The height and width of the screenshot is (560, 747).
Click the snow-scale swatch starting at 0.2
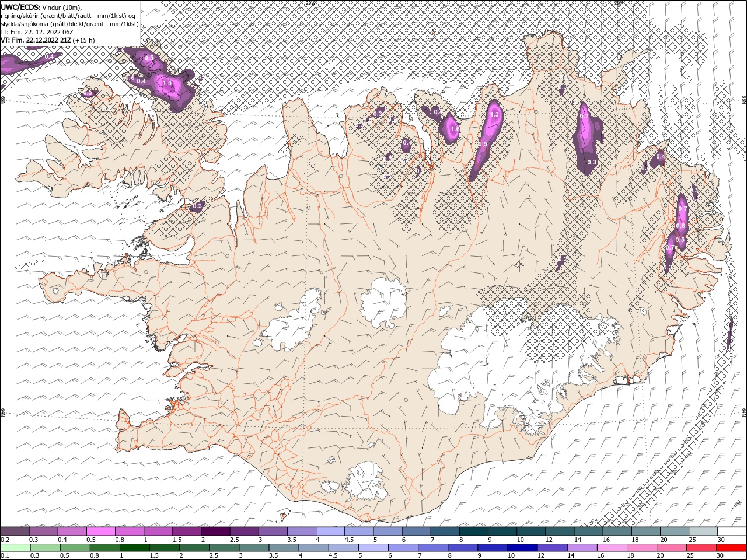click(15, 531)
